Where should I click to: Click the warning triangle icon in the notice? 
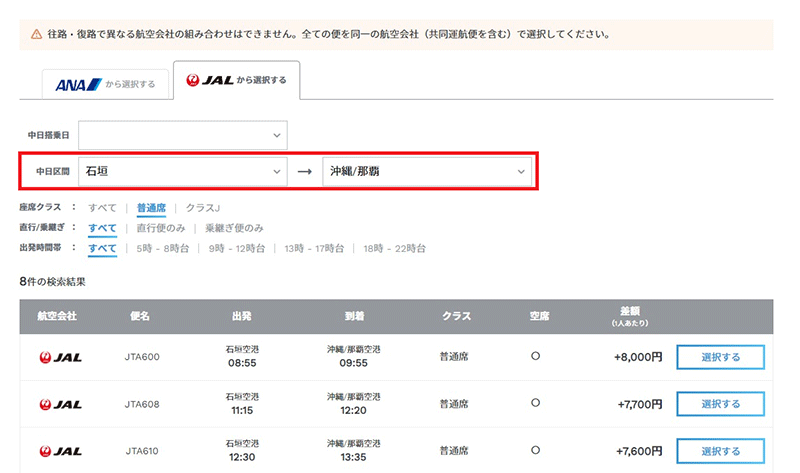pyautogui.click(x=36, y=34)
